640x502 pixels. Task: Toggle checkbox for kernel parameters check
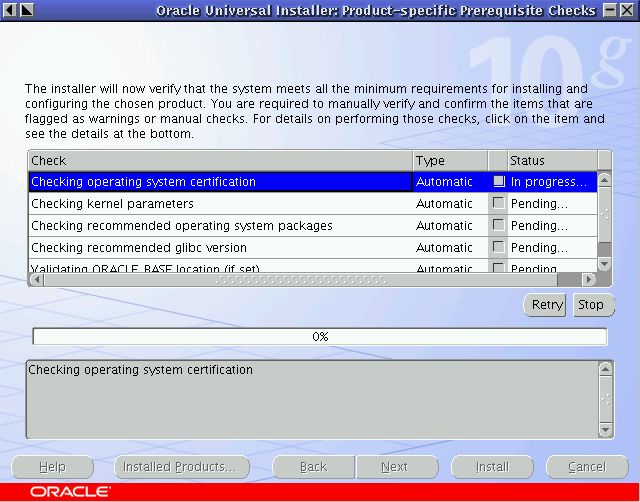click(498, 203)
